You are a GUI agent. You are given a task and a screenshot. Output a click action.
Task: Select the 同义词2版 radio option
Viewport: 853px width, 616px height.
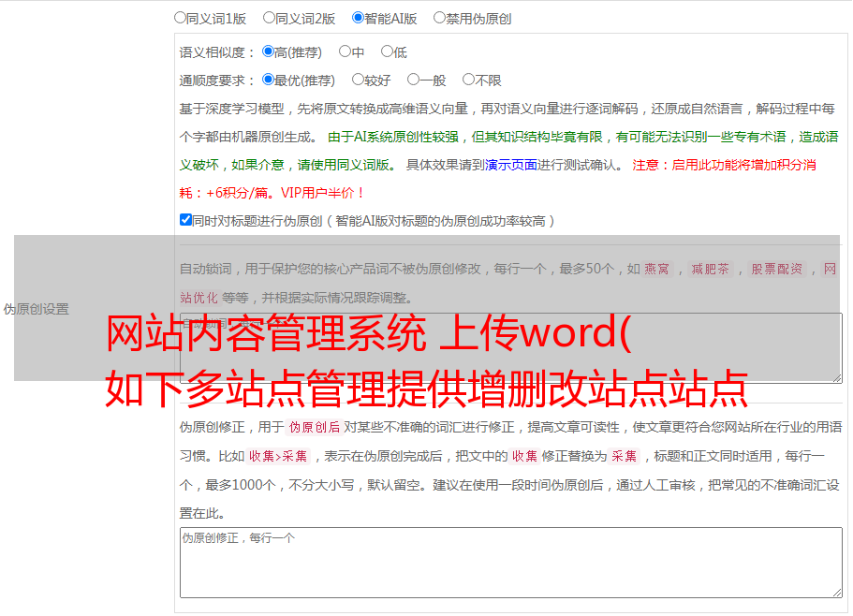click(269, 18)
